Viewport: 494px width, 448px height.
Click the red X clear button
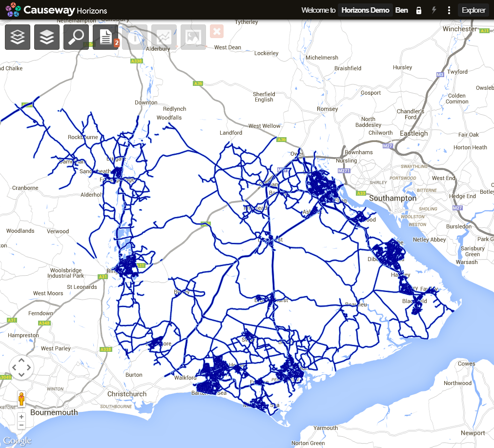(217, 32)
